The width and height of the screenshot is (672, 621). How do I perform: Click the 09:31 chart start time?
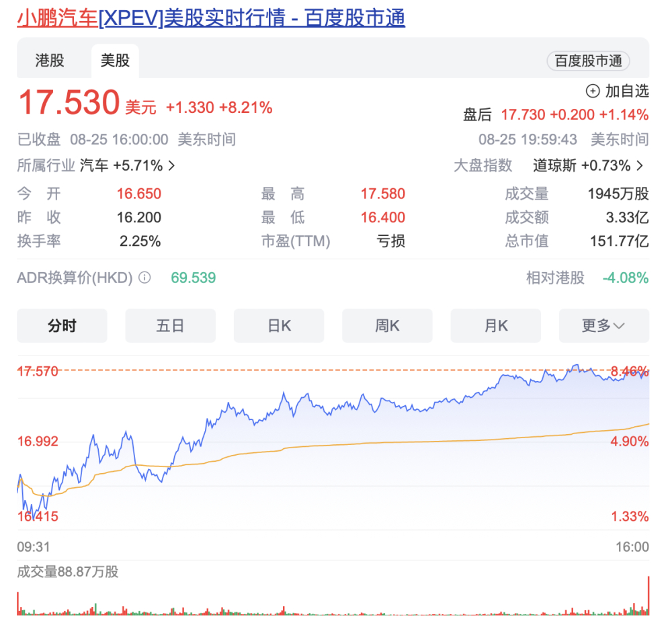[34, 547]
